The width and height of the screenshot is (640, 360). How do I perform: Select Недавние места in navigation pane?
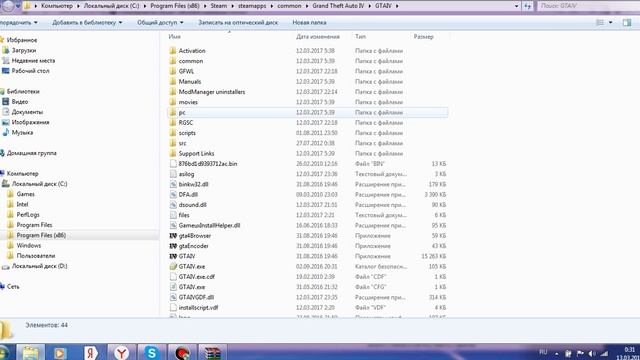33,60
